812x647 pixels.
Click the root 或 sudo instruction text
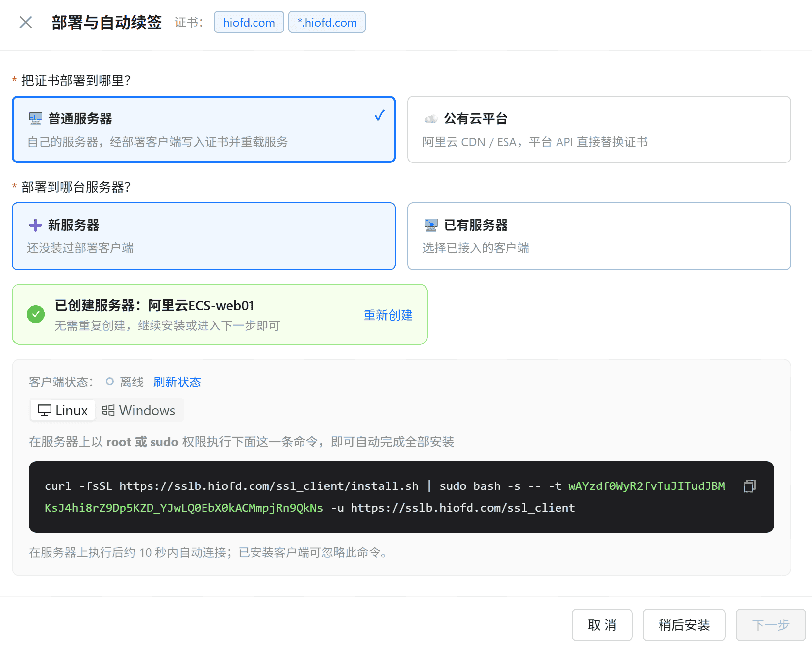(x=242, y=442)
